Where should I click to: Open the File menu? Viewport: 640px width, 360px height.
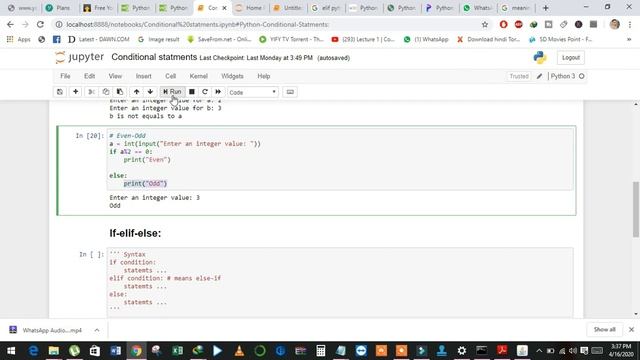[x=65, y=76]
